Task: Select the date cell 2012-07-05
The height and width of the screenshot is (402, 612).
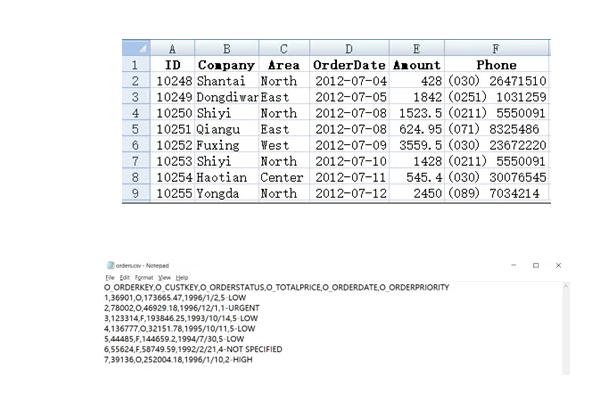Action: point(349,96)
